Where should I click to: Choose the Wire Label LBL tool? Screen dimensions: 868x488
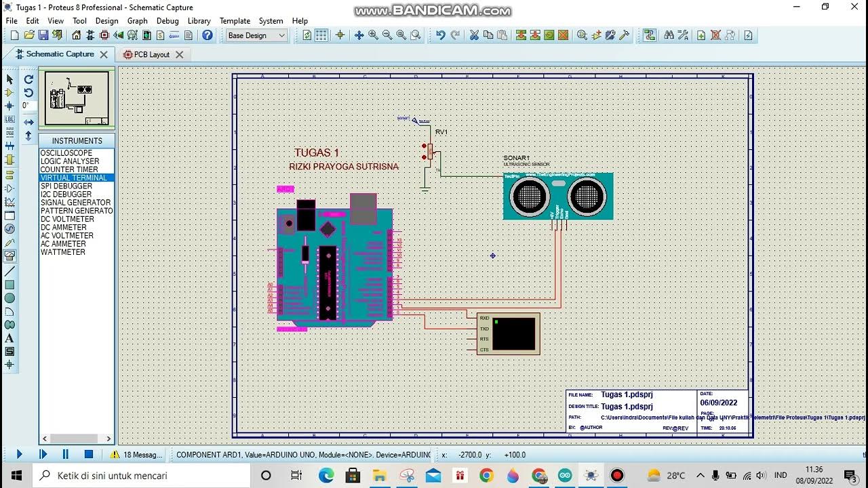[9, 119]
